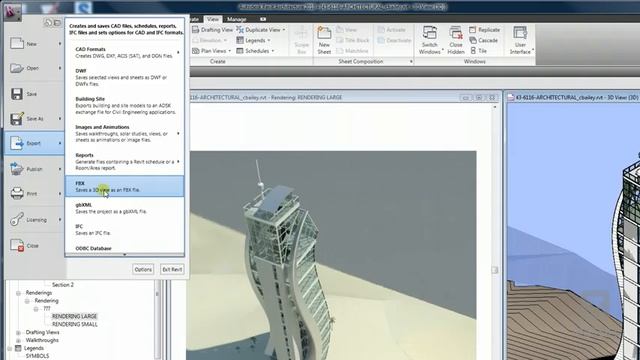This screenshot has height=360, width=640.
Task: Choose Open in the application menu
Action: 35,68
